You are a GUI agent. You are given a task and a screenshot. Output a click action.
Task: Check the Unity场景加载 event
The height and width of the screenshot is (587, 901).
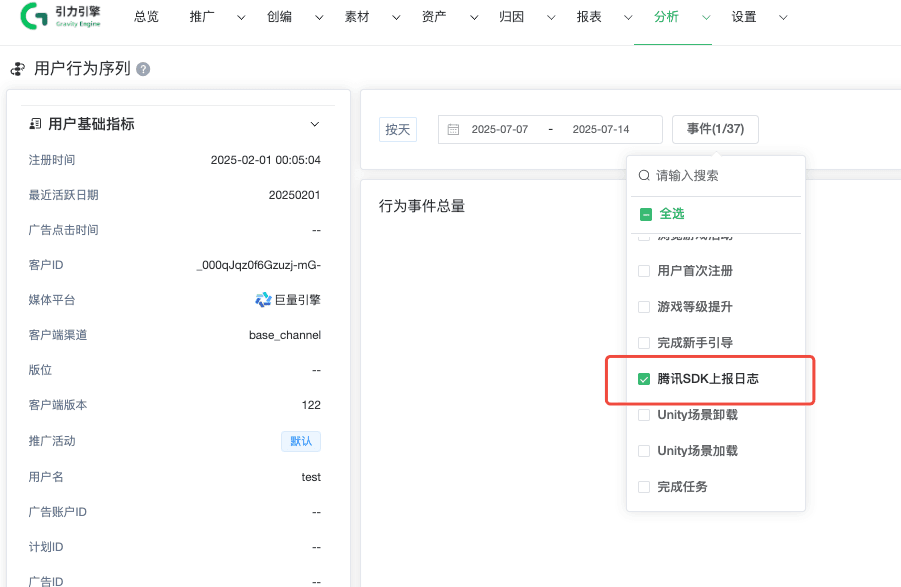click(x=644, y=451)
